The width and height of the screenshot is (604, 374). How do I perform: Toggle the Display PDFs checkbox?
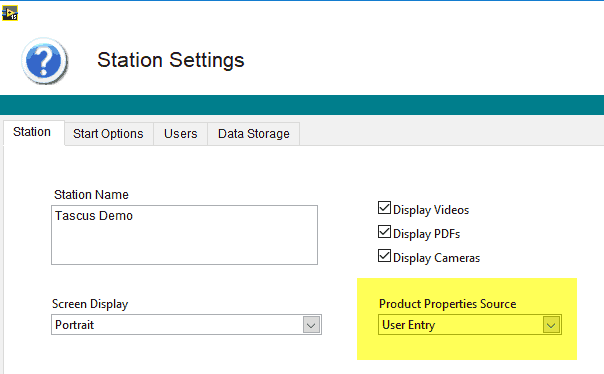pyautogui.click(x=384, y=232)
